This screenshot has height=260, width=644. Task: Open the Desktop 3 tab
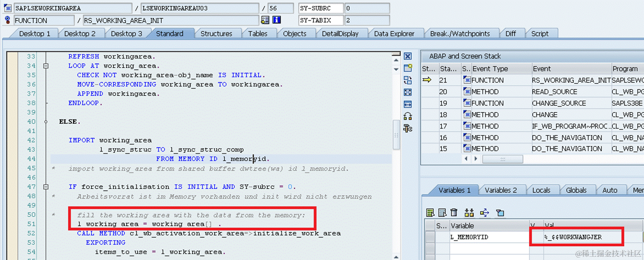(x=126, y=34)
